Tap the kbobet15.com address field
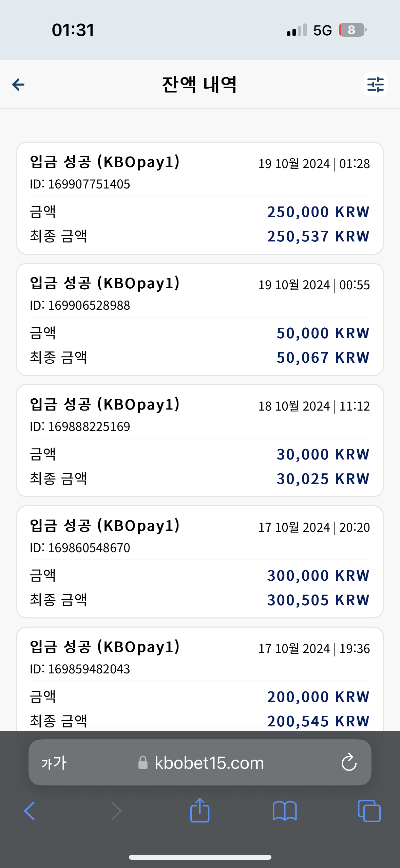The image size is (400, 868). click(200, 762)
